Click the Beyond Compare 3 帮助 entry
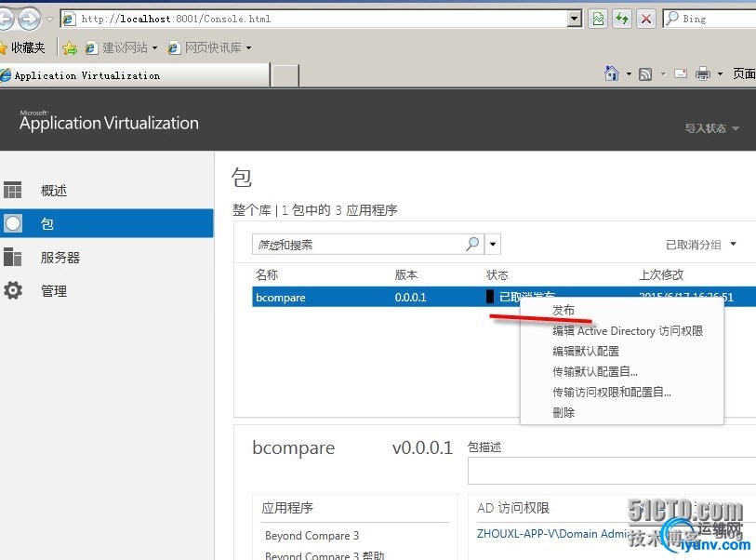The width and height of the screenshot is (756, 560). pyautogui.click(x=325, y=555)
